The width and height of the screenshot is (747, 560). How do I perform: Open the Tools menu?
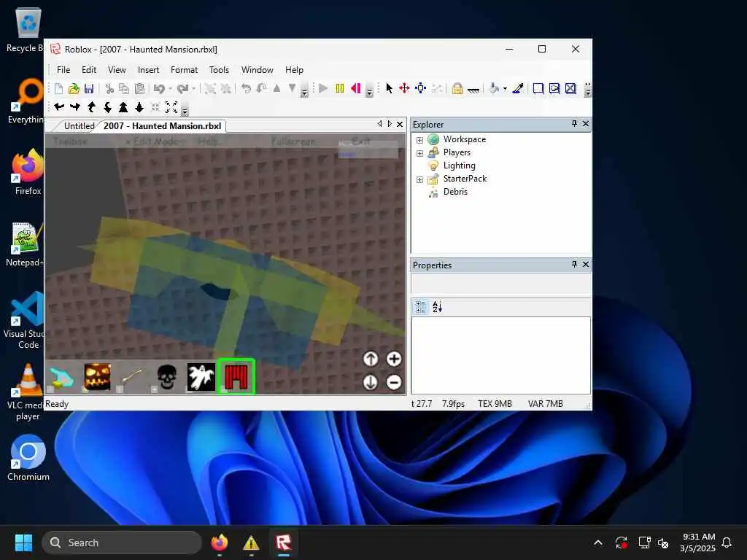pos(219,69)
